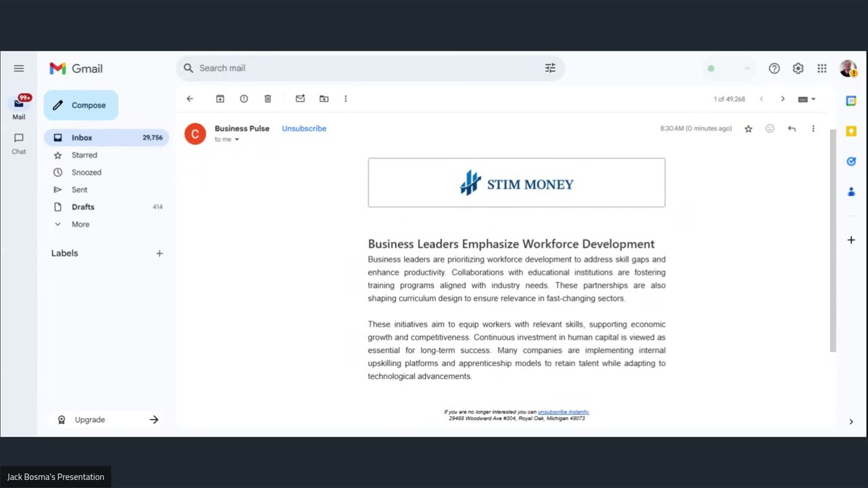Click the Labels heading
The image size is (868, 488).
click(64, 253)
